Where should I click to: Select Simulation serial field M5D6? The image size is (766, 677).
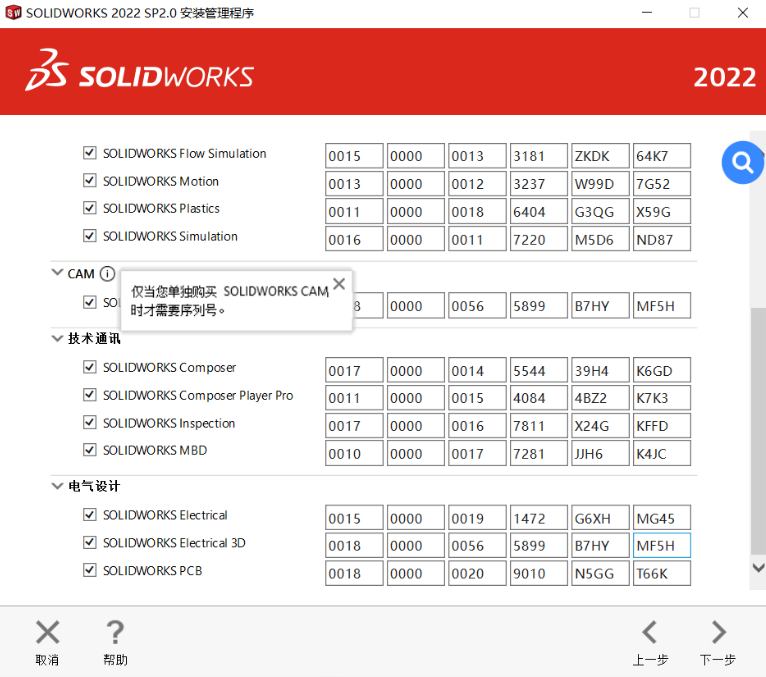pyautogui.click(x=600, y=239)
